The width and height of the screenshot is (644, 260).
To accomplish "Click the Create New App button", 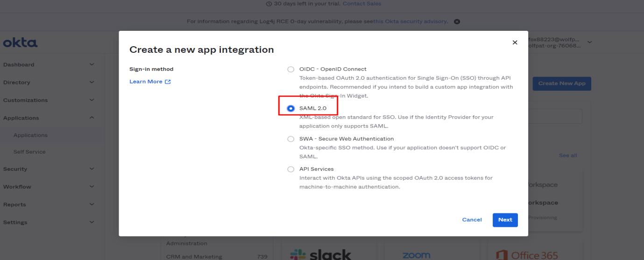I will click(x=562, y=84).
